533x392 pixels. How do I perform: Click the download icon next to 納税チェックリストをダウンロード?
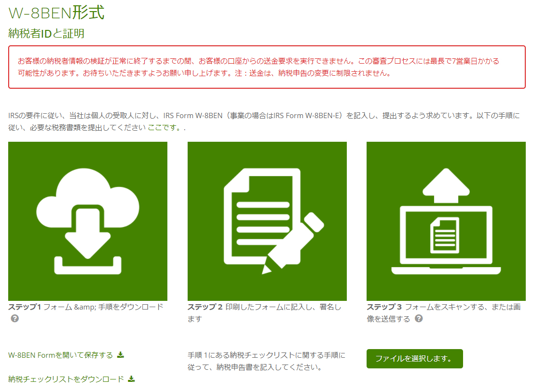[x=132, y=379]
